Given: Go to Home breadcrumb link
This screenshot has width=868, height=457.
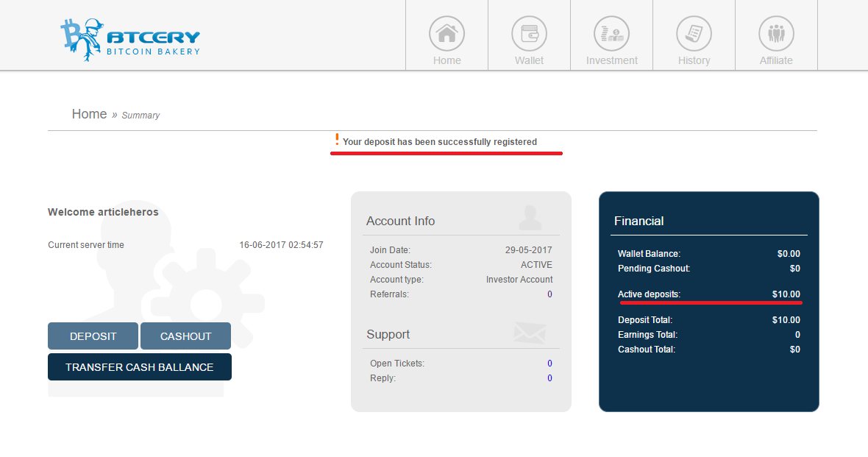Looking at the screenshot, I should [89, 114].
